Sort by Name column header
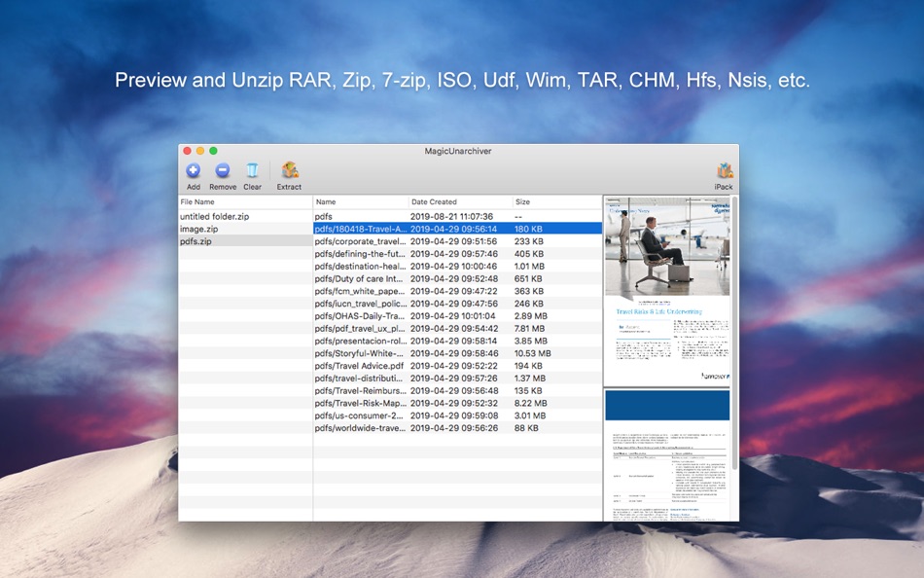The height and width of the screenshot is (578, 924). 361,201
